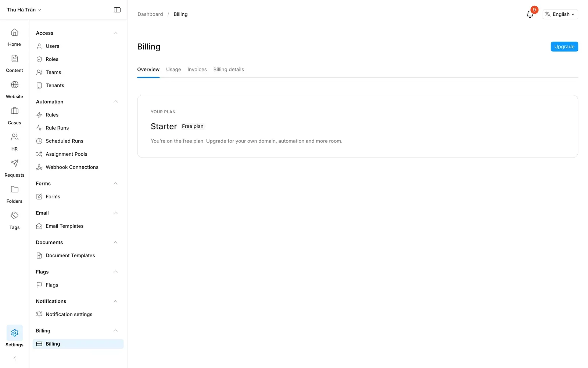Open the Home section in sidebar
Image resolution: width=588 pixels, height=368 pixels.
[x=14, y=37]
